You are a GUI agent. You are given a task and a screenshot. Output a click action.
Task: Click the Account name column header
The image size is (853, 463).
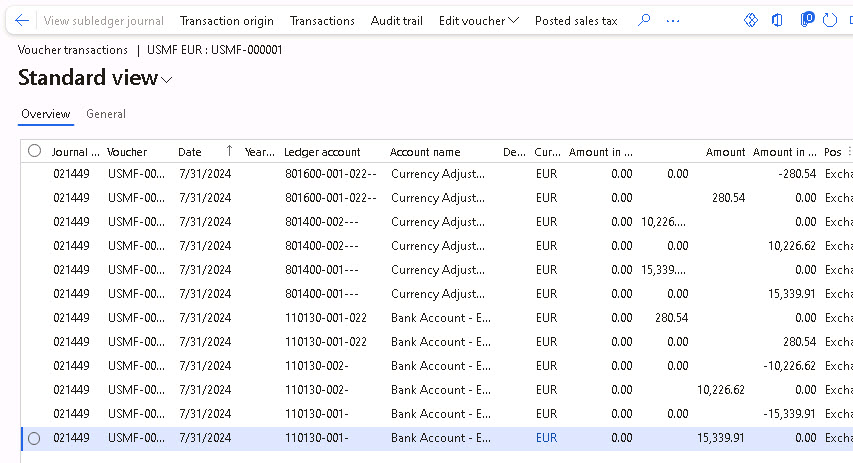(425, 152)
